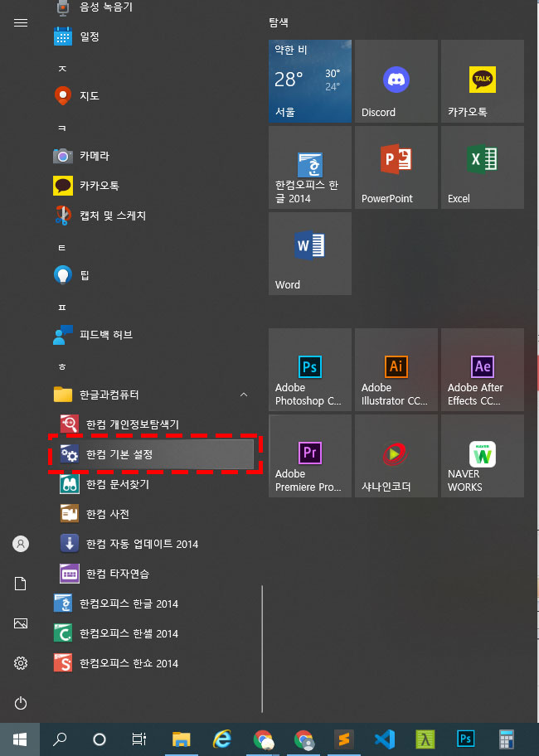Open Adobe Premiere Pro tile

[310, 456]
